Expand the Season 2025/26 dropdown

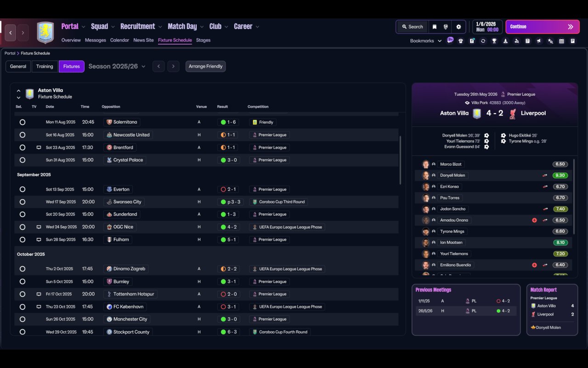[x=117, y=66]
